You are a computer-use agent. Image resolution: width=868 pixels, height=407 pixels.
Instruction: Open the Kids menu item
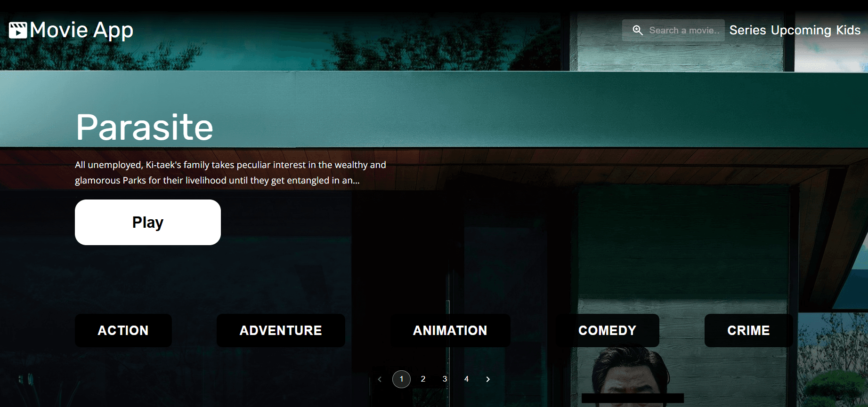pos(848,30)
